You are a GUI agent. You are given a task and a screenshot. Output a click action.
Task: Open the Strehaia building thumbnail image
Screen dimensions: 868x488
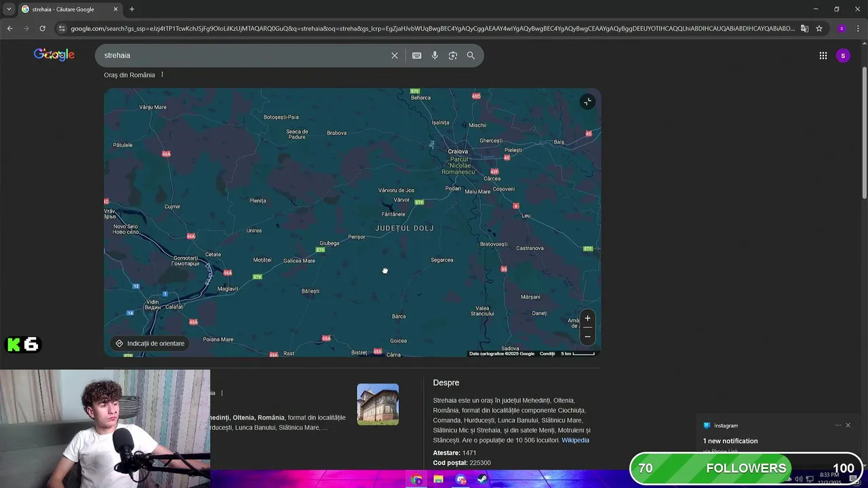tap(378, 405)
